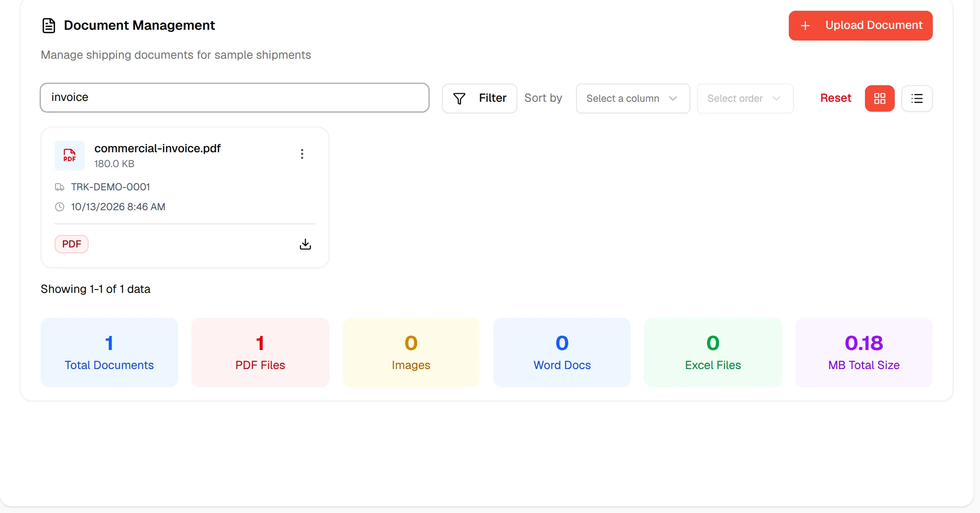
Task: Click the Upload Document button
Action: (x=860, y=26)
